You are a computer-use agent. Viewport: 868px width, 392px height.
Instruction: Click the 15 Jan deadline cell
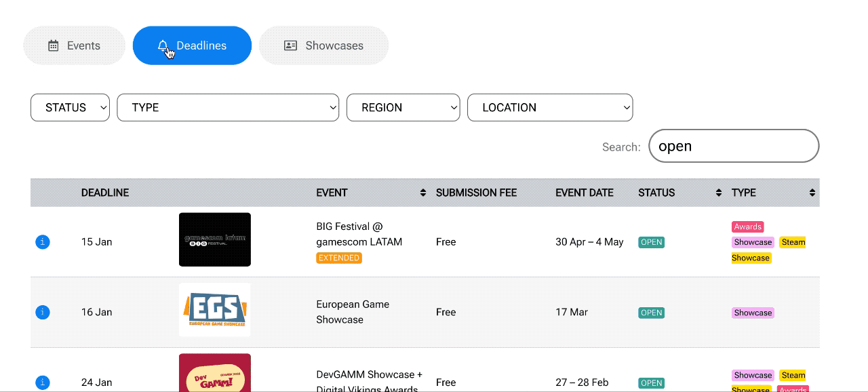[x=97, y=242]
